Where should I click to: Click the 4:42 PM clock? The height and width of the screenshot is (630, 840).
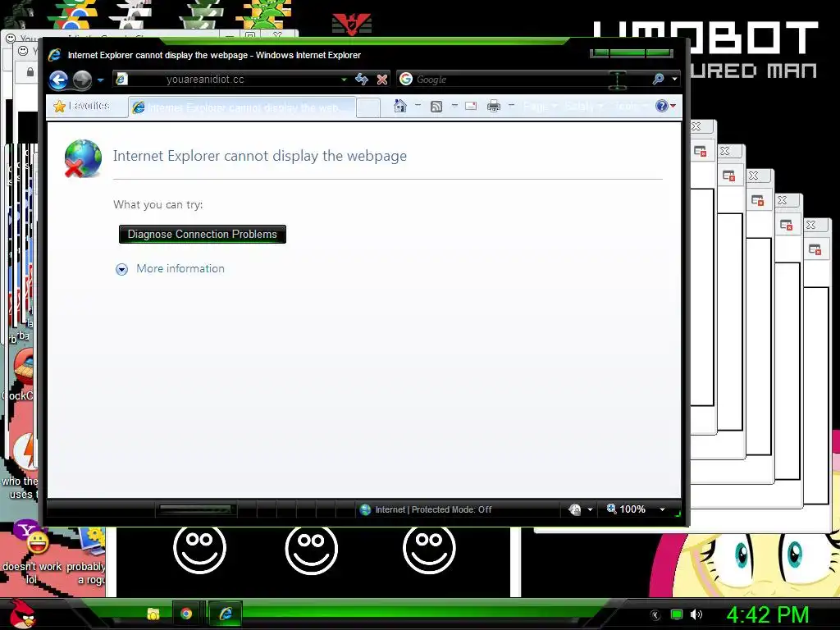(767, 614)
